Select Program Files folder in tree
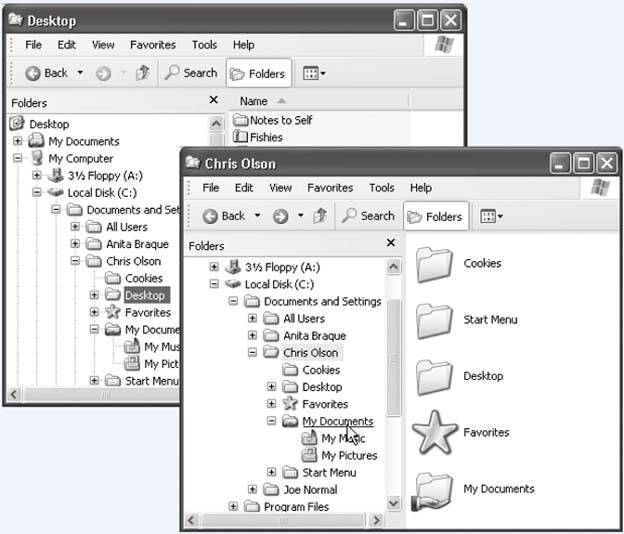The image size is (624, 534). [287, 507]
